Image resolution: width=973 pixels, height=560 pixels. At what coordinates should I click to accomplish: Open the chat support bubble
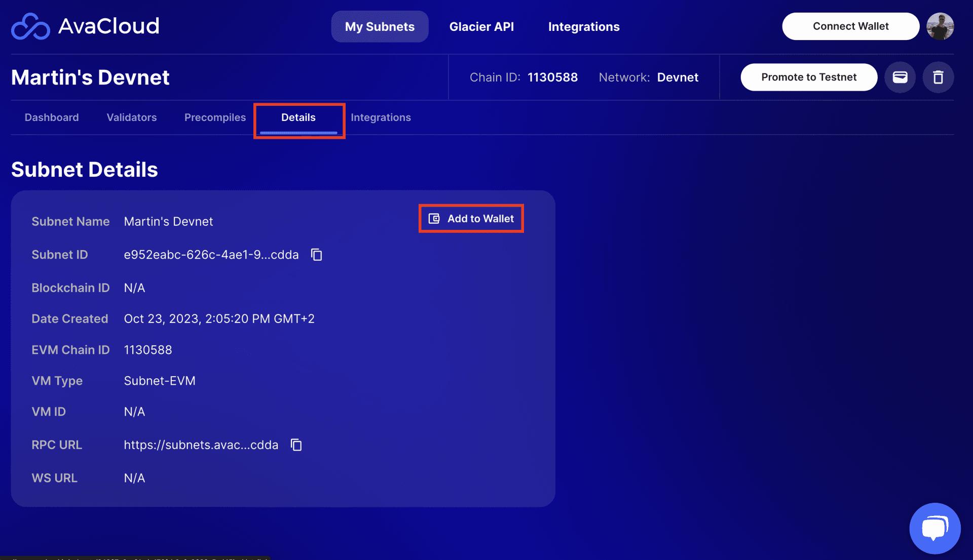(x=935, y=528)
